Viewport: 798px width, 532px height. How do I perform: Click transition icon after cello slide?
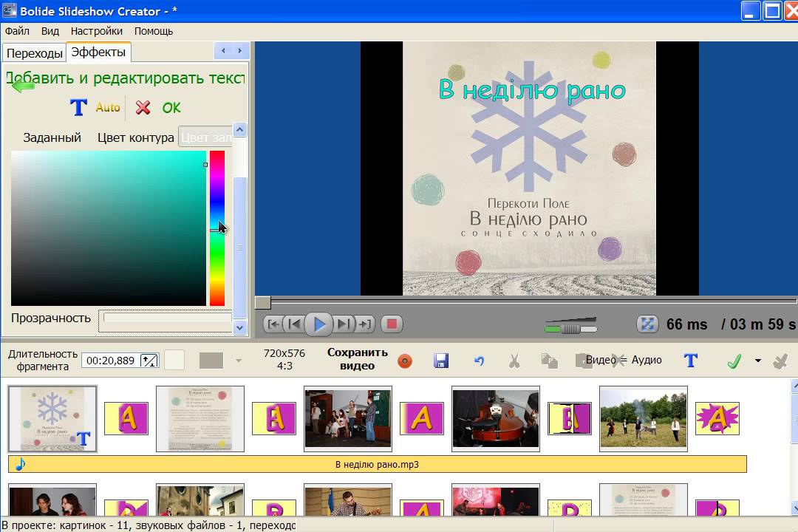tap(570, 418)
